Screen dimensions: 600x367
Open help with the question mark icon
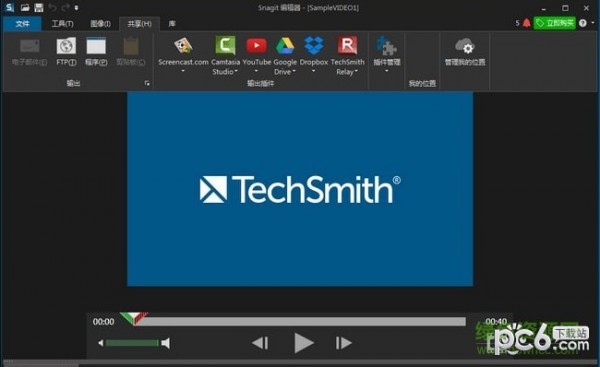point(582,23)
